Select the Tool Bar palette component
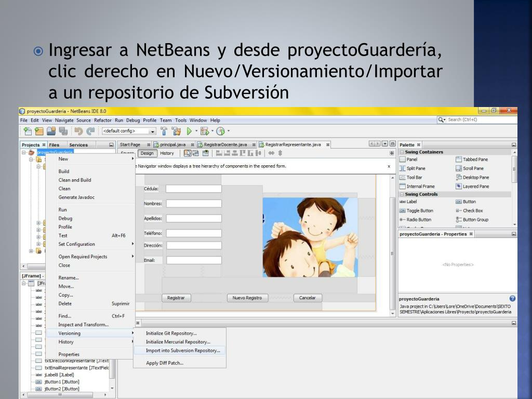 click(x=411, y=178)
